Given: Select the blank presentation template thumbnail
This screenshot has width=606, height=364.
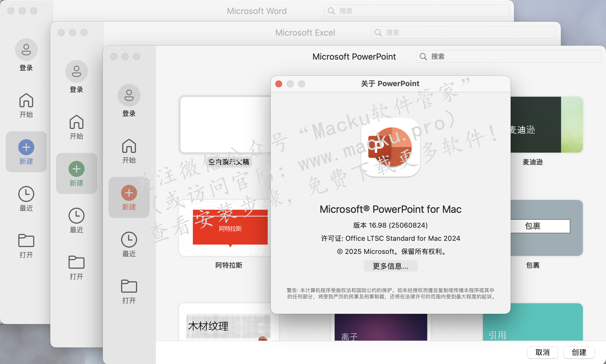Looking at the screenshot, I should point(225,125).
